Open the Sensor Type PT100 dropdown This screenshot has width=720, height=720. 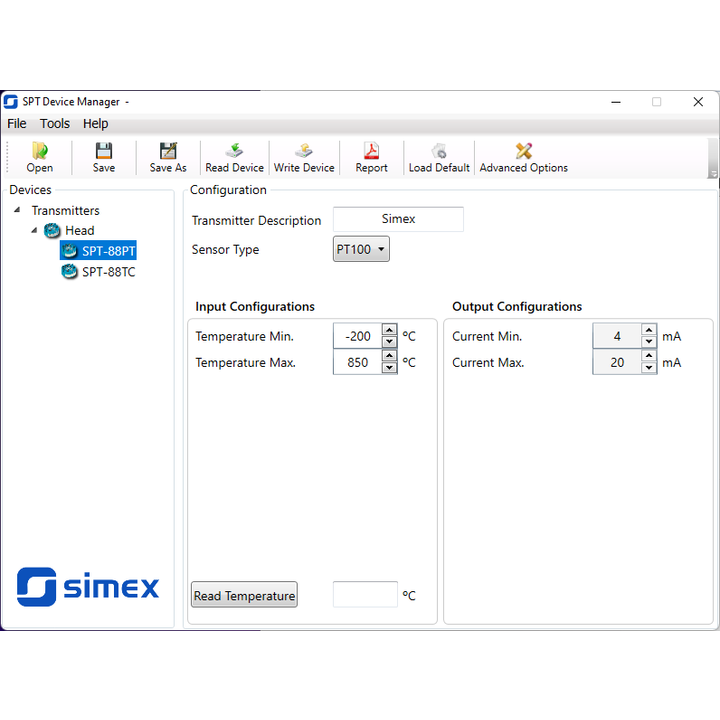click(361, 250)
